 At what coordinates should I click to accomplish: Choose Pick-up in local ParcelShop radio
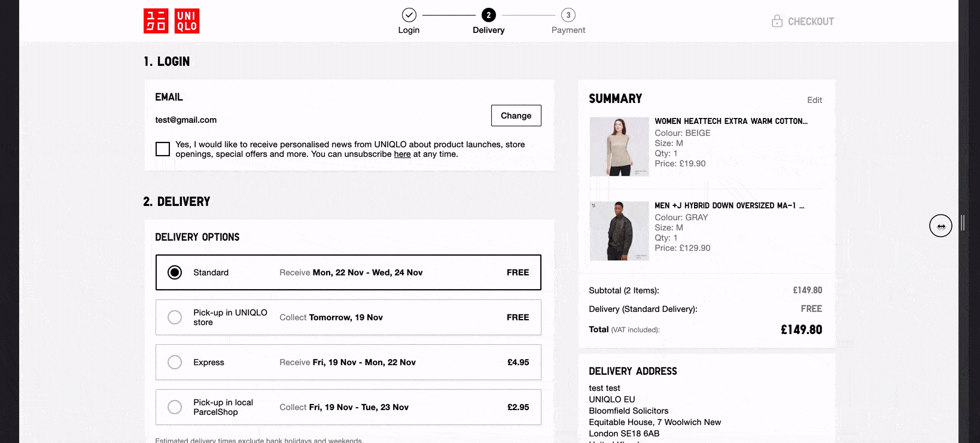(175, 407)
